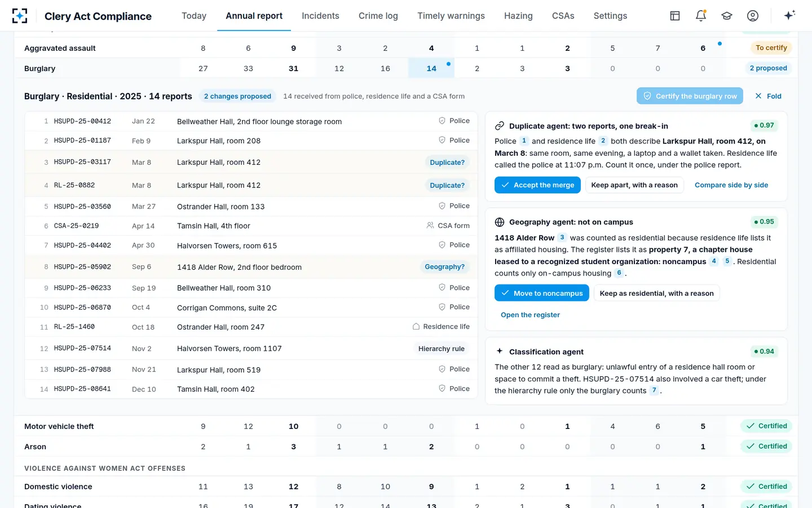Click citation 3 chip after 1418 Alder Row
Viewport: 812px width, 508px height.
562,237
